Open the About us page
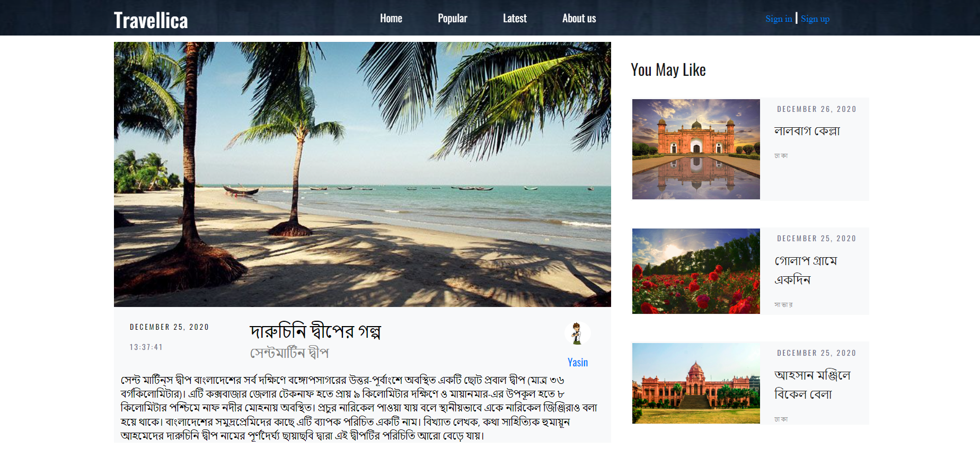 tap(579, 19)
